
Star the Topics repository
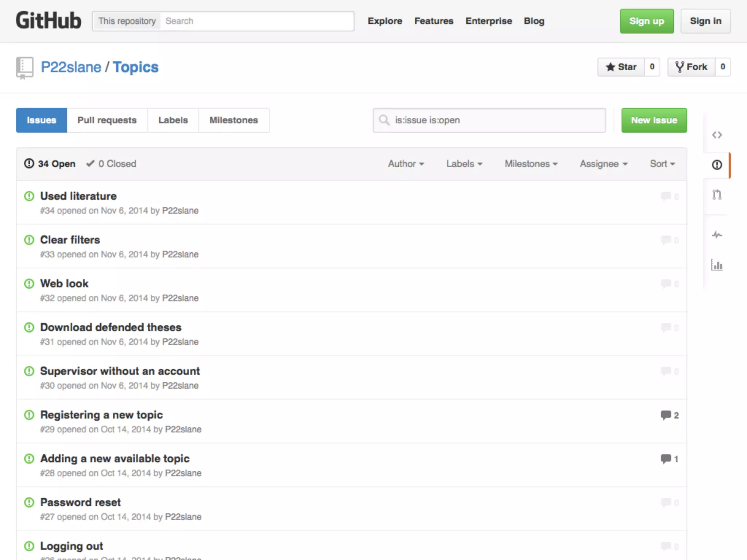point(621,67)
